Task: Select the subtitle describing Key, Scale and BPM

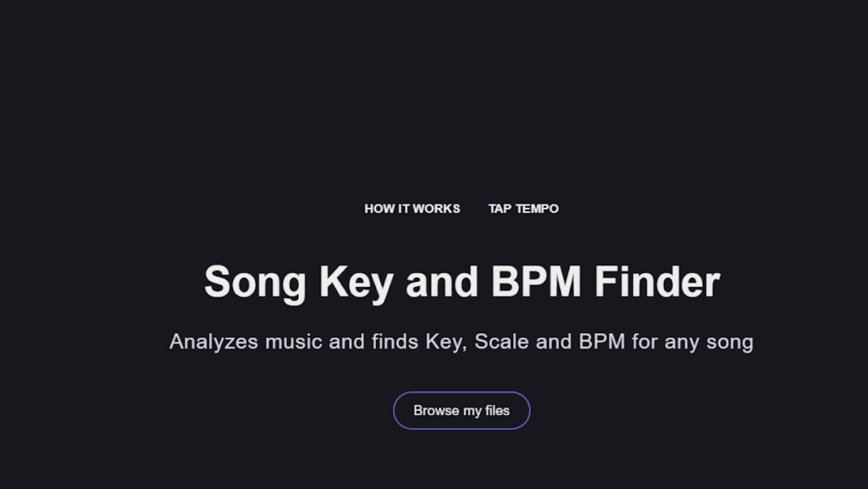Action: [462, 341]
